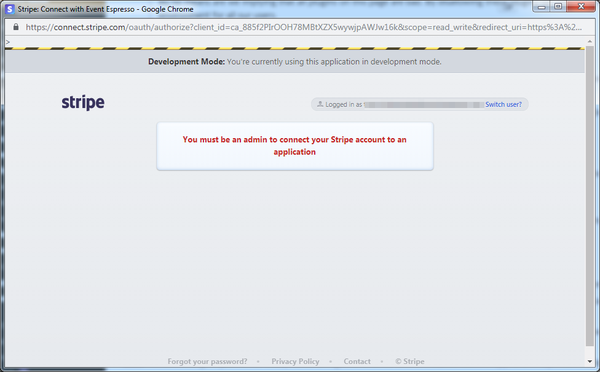The image size is (600, 372).
Task: Open the Privacy Policy link
Action: click(x=295, y=361)
